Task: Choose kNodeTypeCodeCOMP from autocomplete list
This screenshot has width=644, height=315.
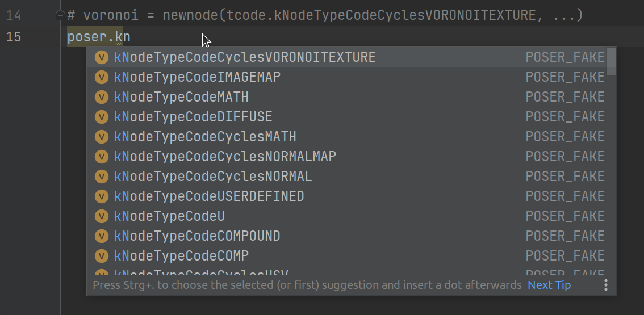Action: click(181, 256)
